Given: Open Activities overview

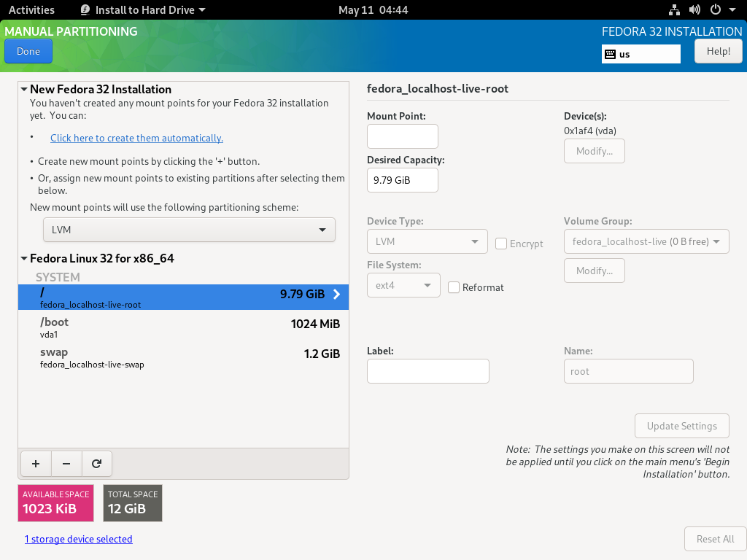Looking at the screenshot, I should tap(31, 9).
